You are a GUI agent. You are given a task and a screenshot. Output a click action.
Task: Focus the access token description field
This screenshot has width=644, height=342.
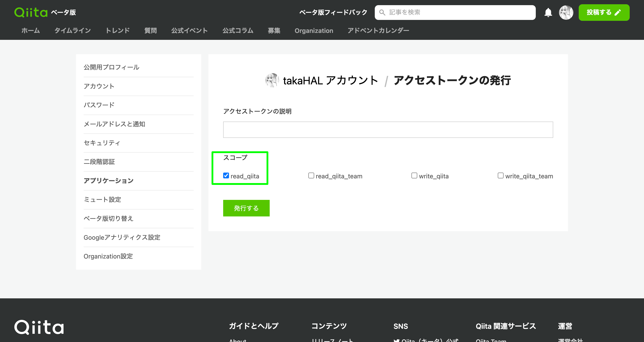[x=388, y=130]
